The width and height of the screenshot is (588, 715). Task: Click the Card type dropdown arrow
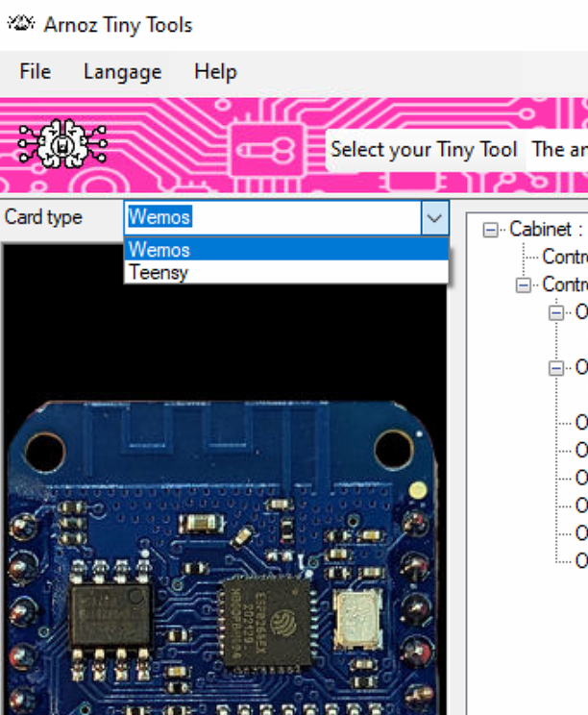pos(434,218)
